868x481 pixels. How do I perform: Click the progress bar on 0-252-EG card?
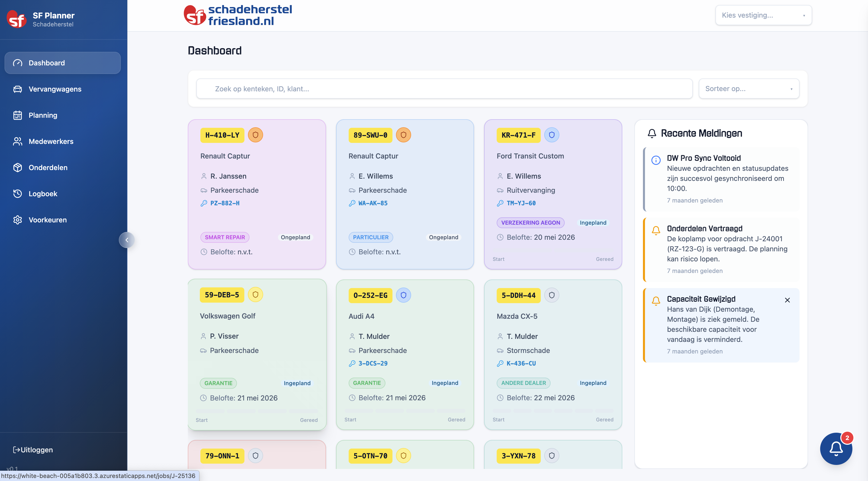[x=405, y=411]
